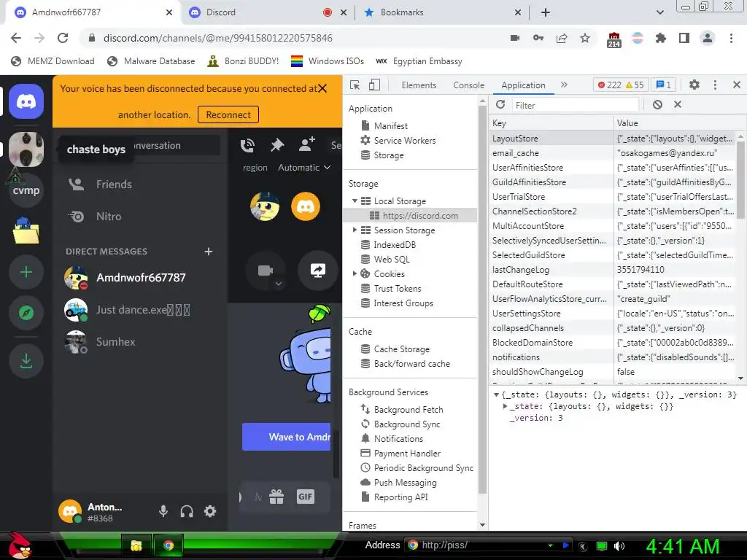Viewport: 747px width, 560px height.
Task: Click the issues counter badge
Action: click(664, 85)
